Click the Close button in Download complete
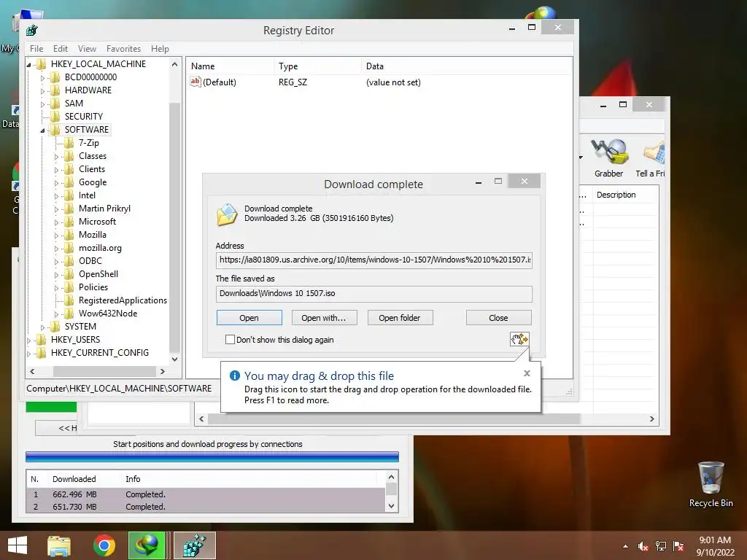This screenshot has width=747, height=560. pos(498,318)
